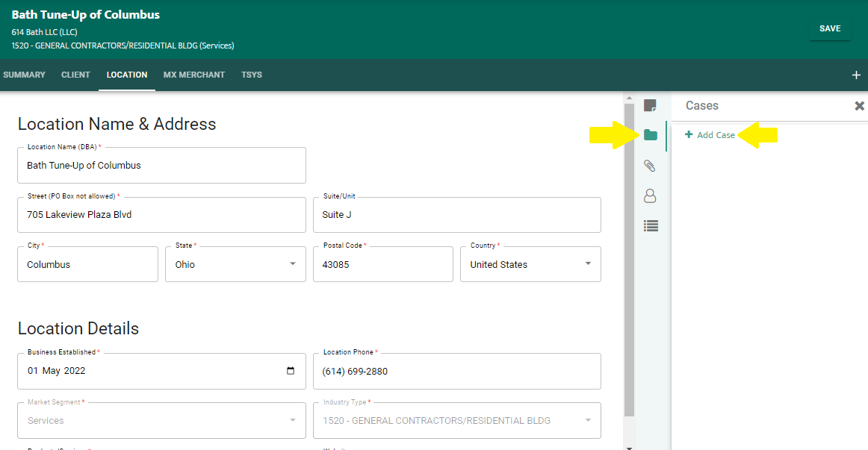
Task: Expand the Industry Type dropdown
Action: [588, 420]
